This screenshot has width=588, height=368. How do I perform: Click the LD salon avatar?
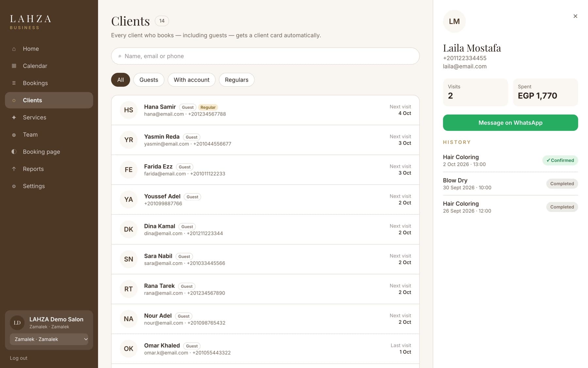point(17,323)
